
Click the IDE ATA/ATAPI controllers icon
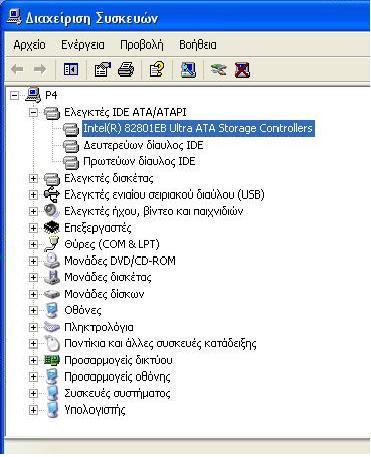click(x=52, y=113)
